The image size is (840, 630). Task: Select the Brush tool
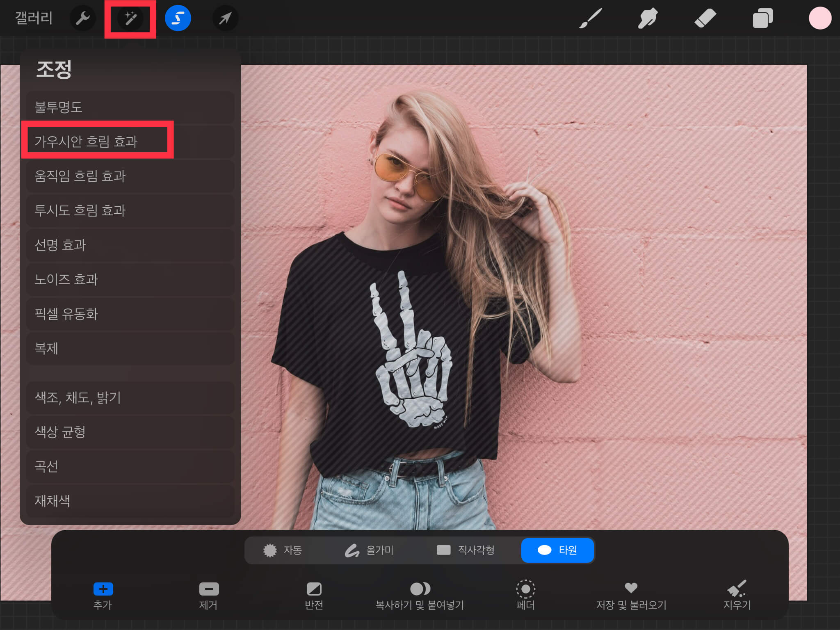point(591,18)
